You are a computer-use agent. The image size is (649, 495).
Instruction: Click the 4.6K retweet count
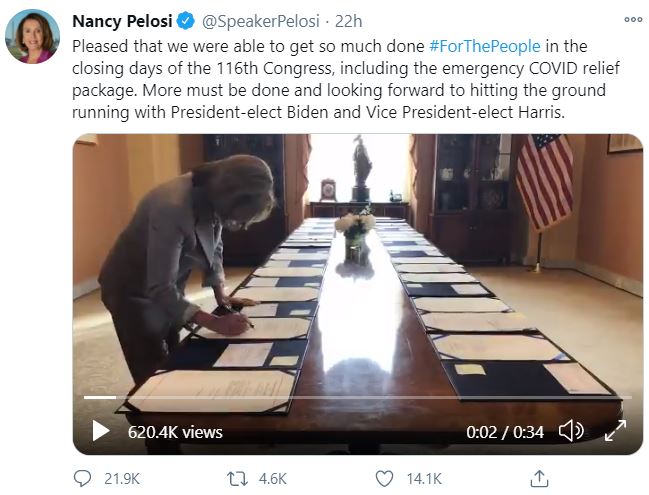[x=271, y=479]
